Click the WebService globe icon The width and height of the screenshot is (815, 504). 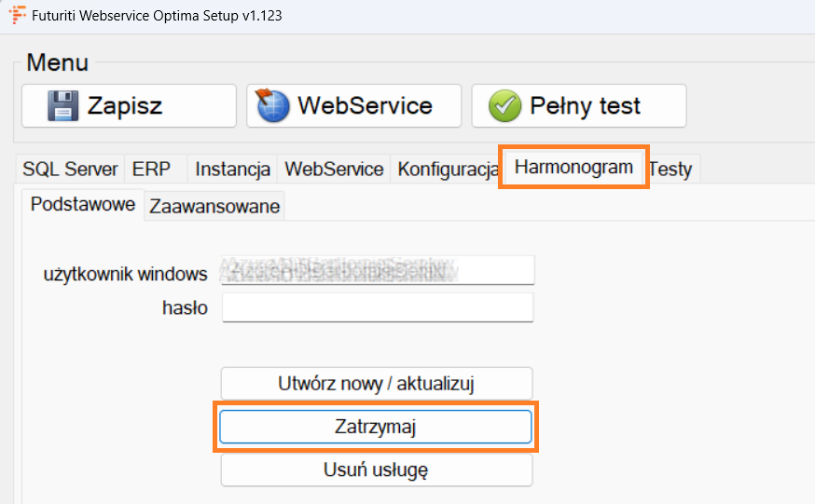click(x=274, y=105)
